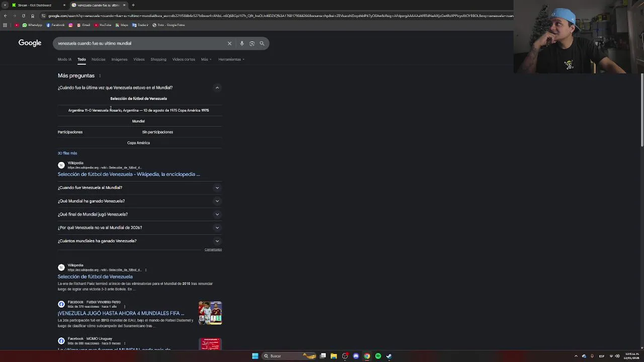
Task: Go to the Google logo homepage
Action: [x=30, y=43]
